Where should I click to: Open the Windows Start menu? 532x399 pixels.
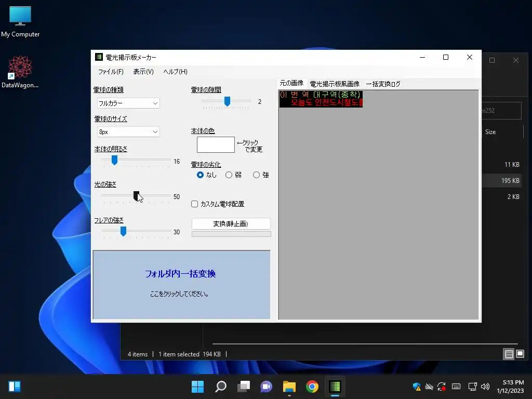(x=197, y=387)
